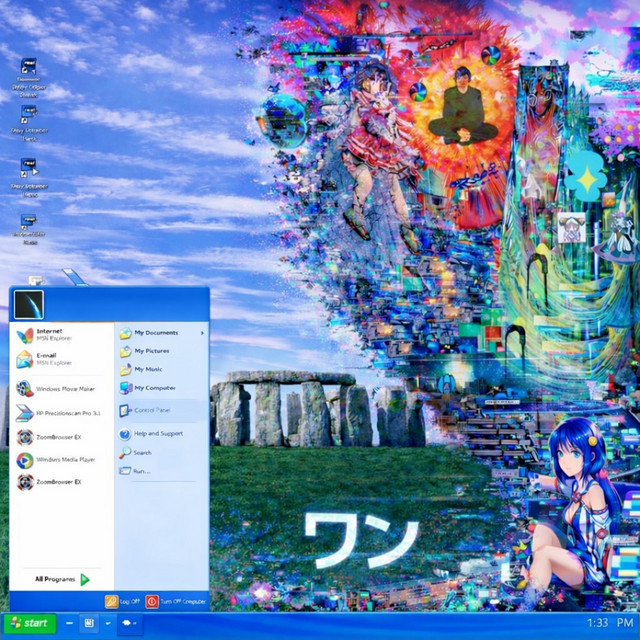640x640 pixels.
Task: Open HP Precisionscan Pro 3.1
Action: 61,413
